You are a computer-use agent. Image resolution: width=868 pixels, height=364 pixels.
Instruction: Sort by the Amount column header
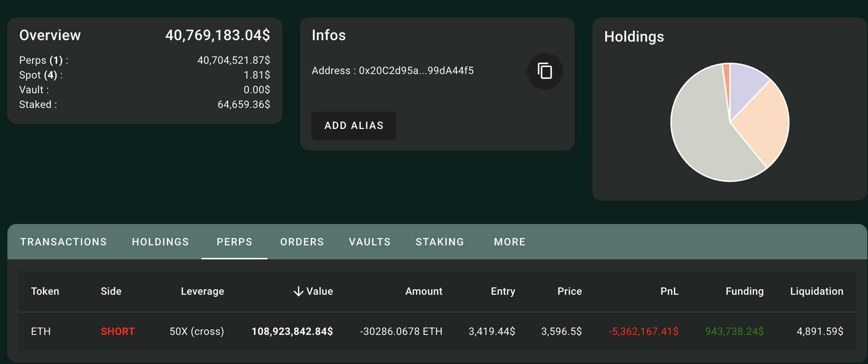pos(424,291)
